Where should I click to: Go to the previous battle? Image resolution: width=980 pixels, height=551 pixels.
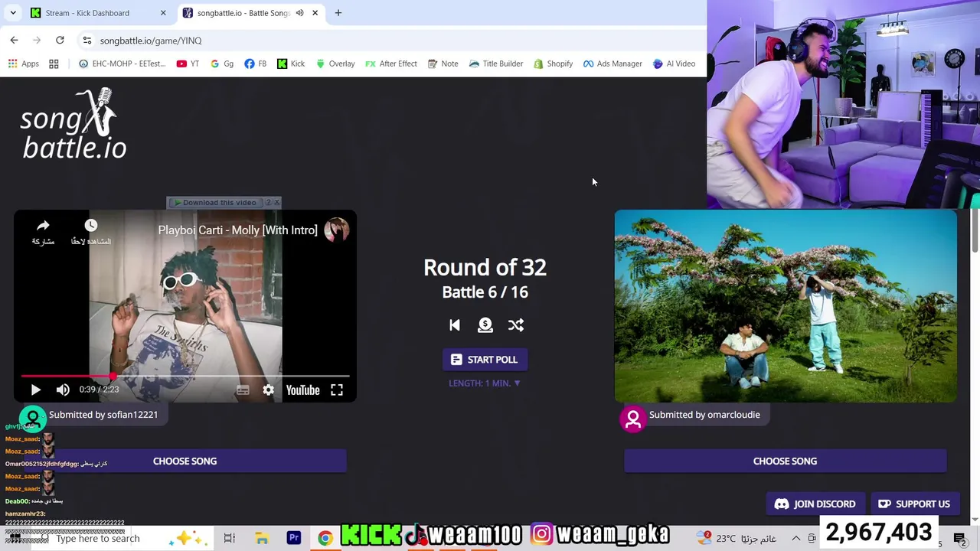[x=455, y=325]
